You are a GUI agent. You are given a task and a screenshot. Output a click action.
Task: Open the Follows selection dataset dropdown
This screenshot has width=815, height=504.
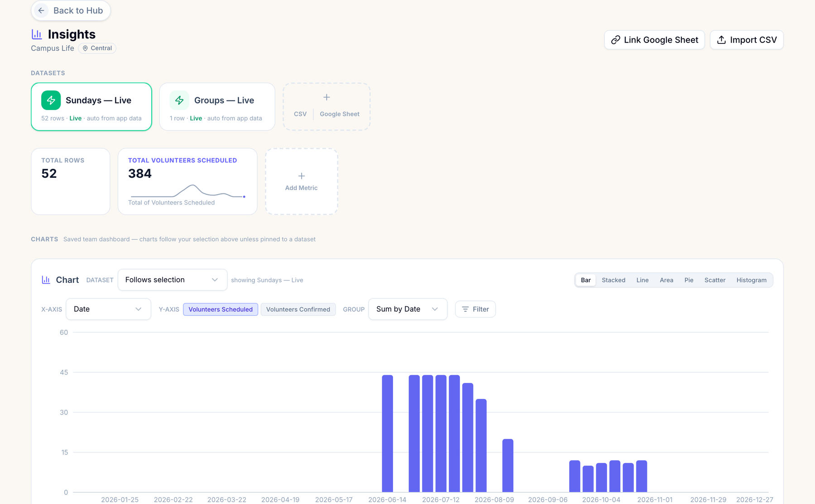(173, 280)
